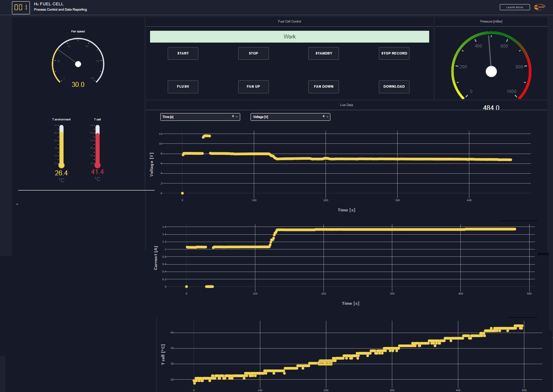Click the T environment thermometer bulb

[61, 165]
